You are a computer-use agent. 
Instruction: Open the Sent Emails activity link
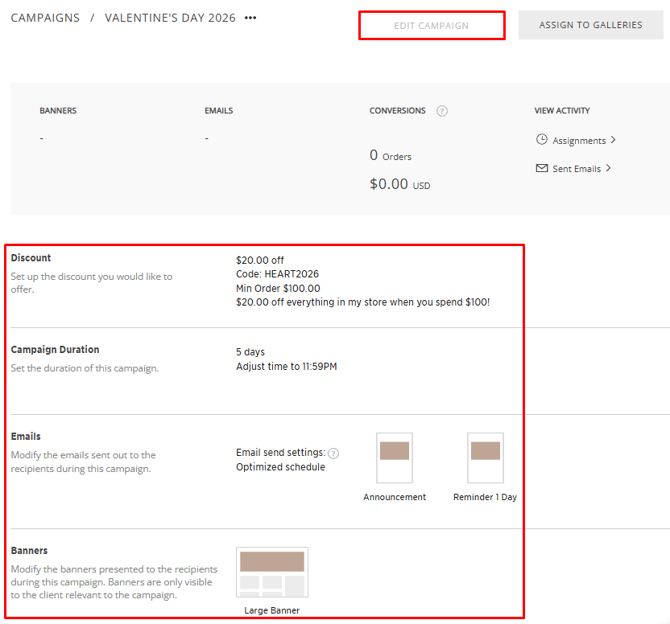pos(576,169)
